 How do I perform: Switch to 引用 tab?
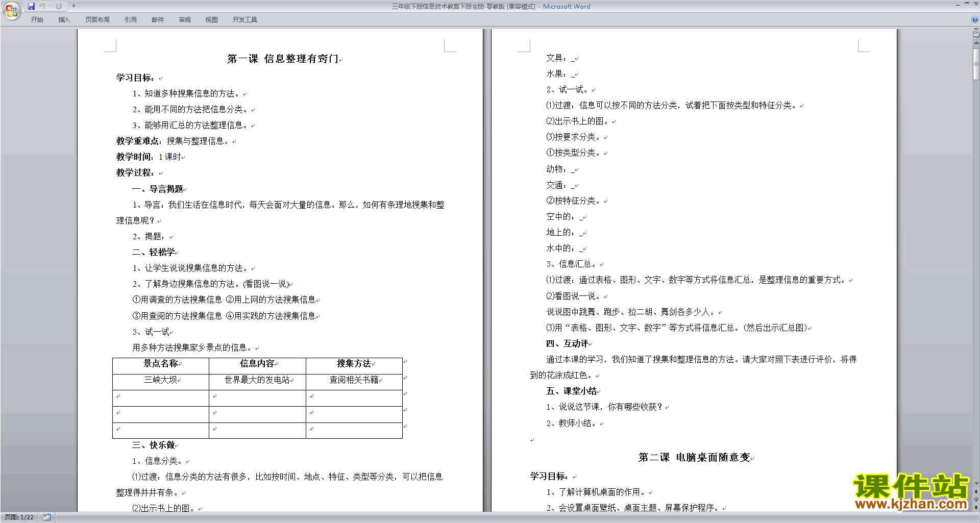130,20
